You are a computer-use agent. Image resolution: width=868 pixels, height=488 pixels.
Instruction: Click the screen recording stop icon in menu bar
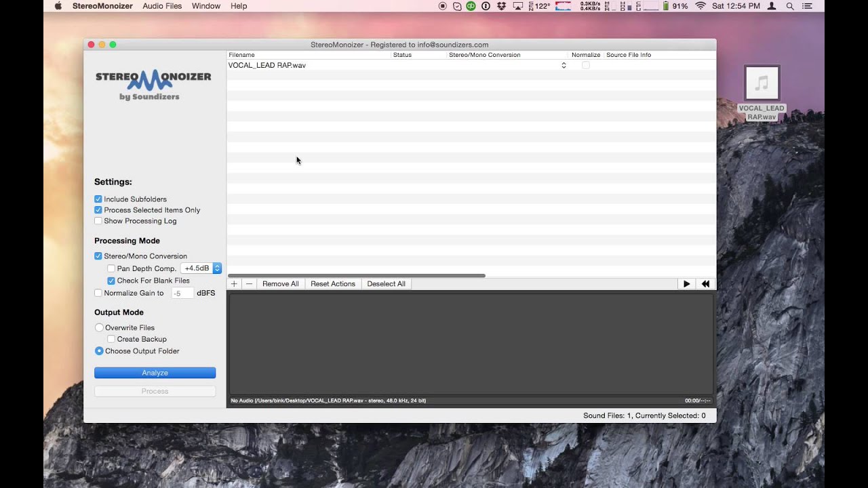click(443, 6)
